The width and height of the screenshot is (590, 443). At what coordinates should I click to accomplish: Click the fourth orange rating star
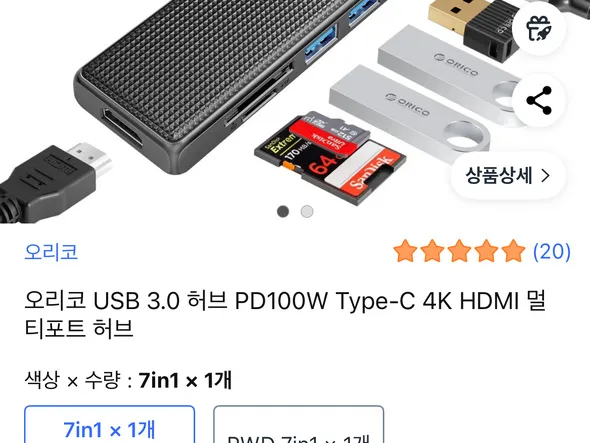(x=486, y=251)
